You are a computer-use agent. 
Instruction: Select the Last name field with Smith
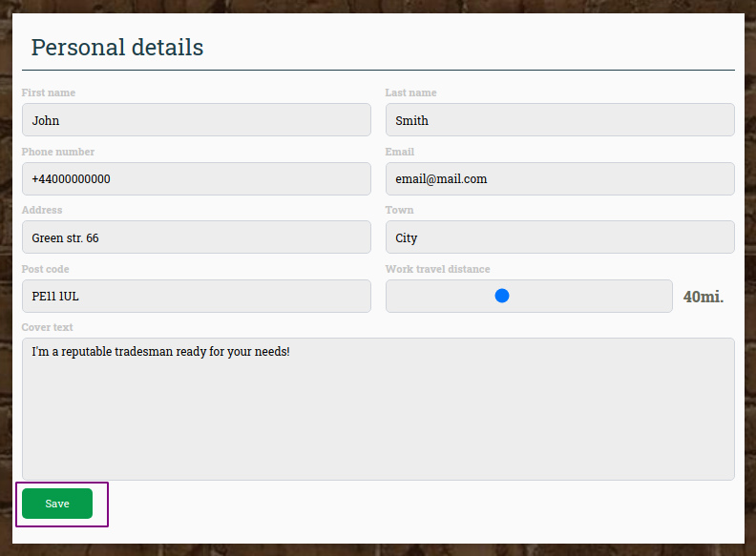click(559, 119)
